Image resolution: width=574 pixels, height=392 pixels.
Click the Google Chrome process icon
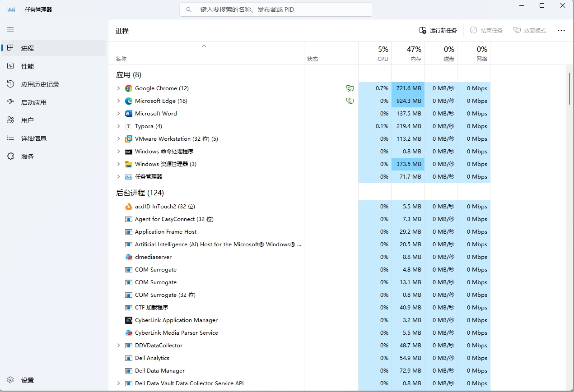click(x=129, y=88)
